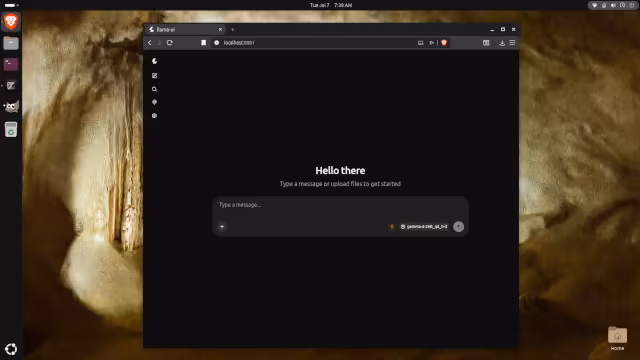This screenshot has height=360, width=640.
Task: Open settings via bottom sidebar cube icon
Action: click(154, 116)
